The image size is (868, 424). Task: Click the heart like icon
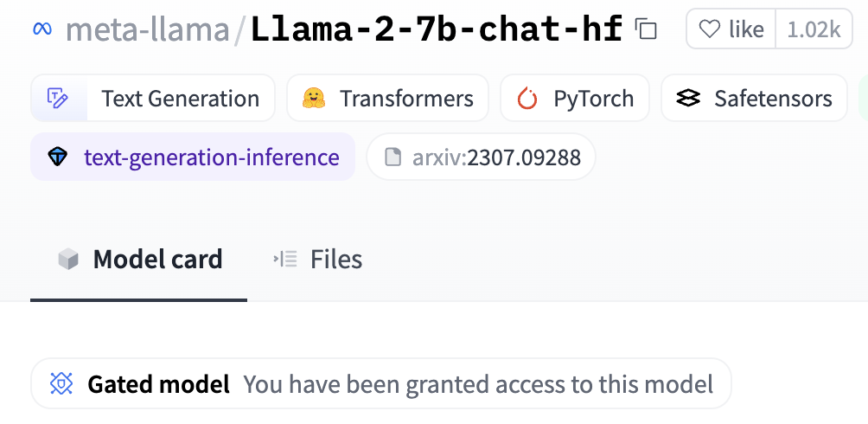pyautogui.click(x=709, y=29)
